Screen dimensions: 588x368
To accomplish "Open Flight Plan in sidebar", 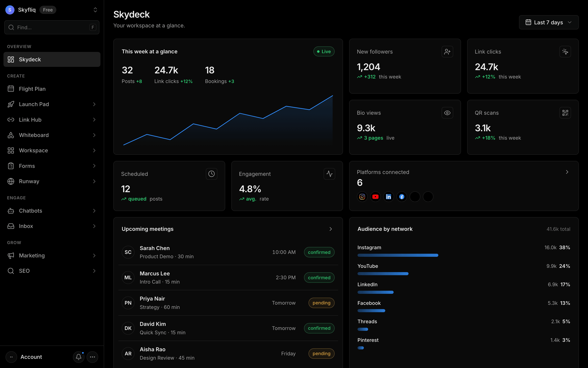I will [x=52, y=89].
